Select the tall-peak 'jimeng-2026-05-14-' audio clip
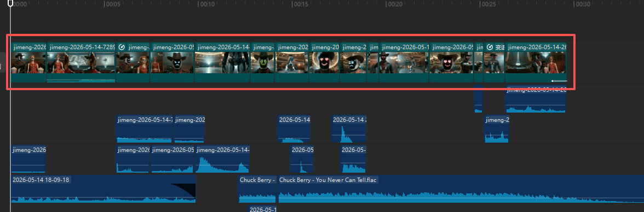 click(x=222, y=159)
